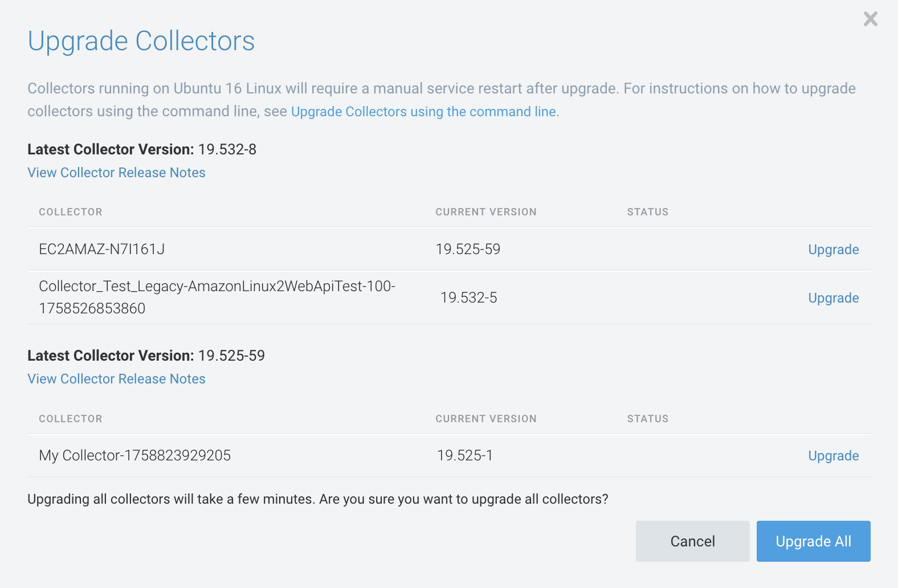The height and width of the screenshot is (588, 898).
Task: Open the command line upgrade instructions link
Action: click(x=424, y=112)
